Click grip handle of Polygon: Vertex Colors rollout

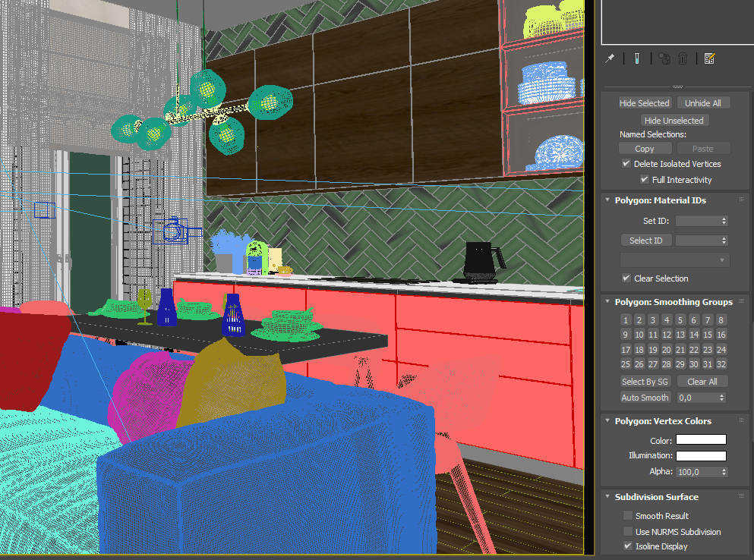pyautogui.click(x=741, y=420)
